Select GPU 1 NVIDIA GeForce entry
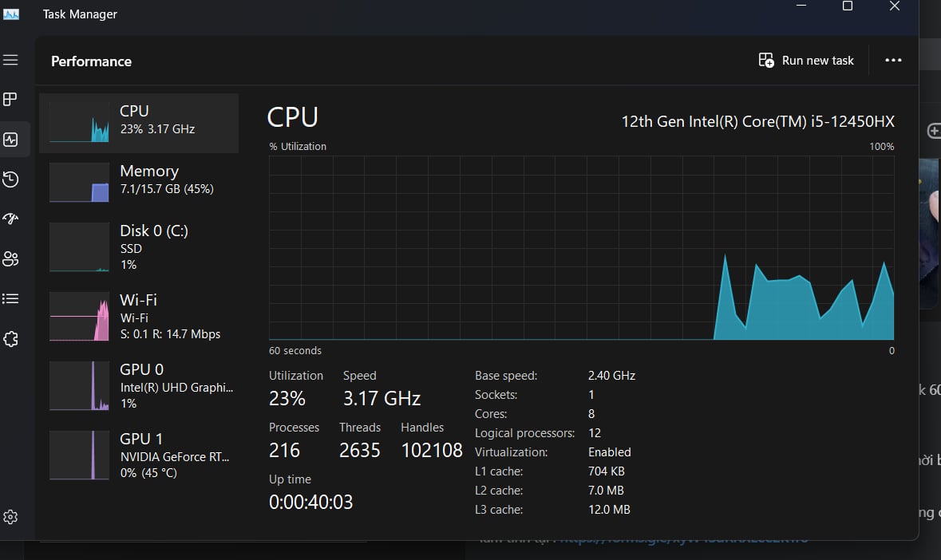 (139, 455)
